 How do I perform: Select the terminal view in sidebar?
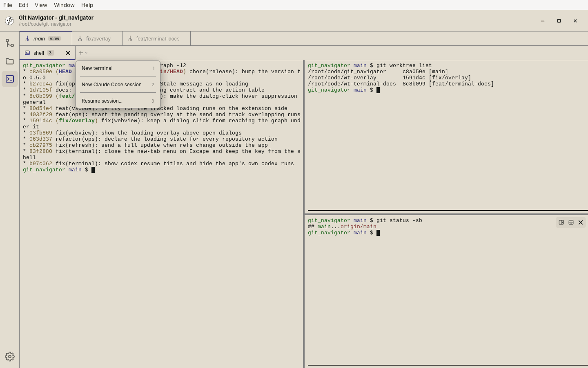9,79
